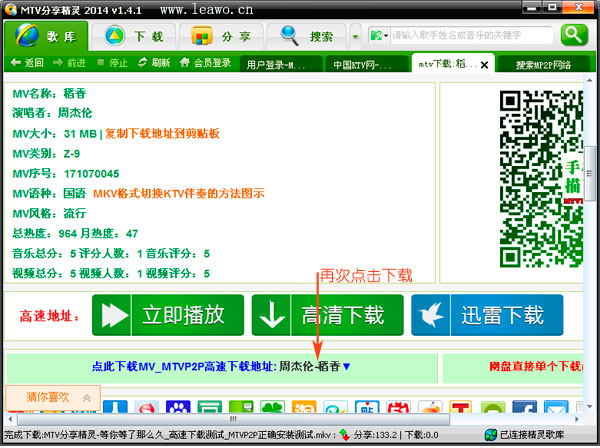Click the 立即播放 play now button

(168, 315)
